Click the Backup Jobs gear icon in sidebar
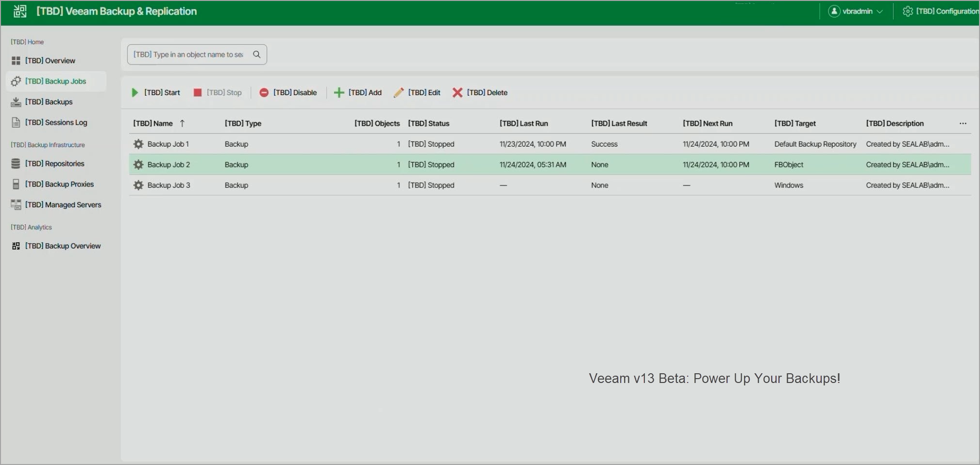This screenshot has width=980, height=465. (16, 81)
